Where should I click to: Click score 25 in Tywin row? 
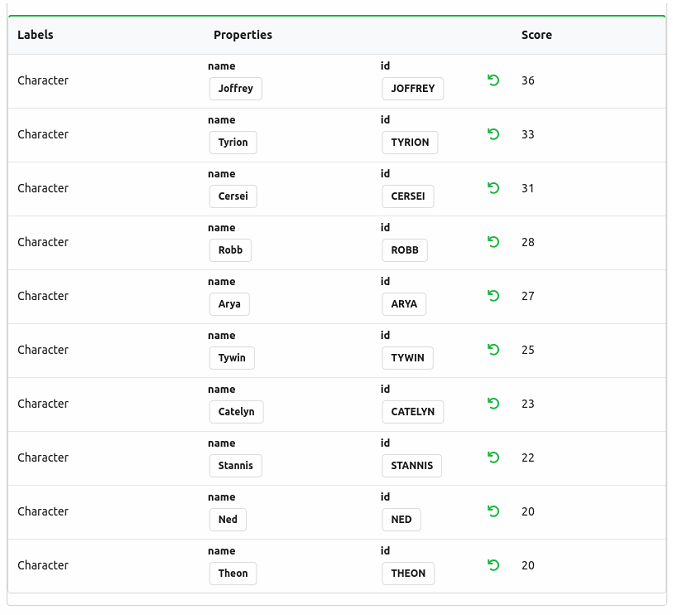[528, 350]
